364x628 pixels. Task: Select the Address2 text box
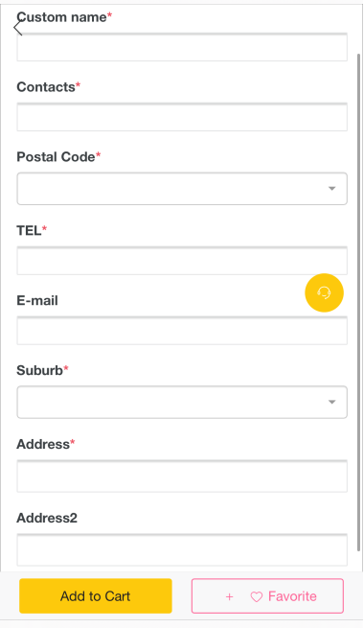[182, 550]
